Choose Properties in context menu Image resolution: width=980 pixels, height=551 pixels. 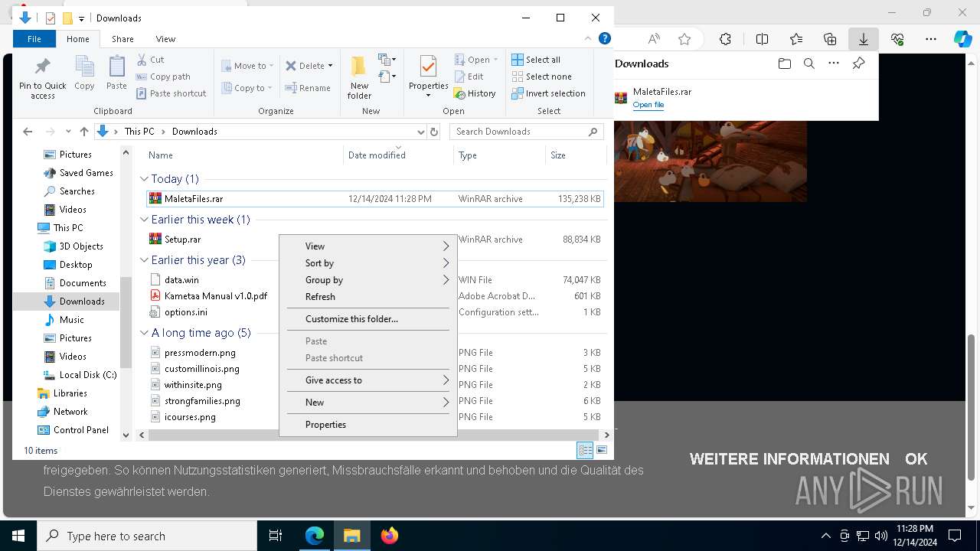[x=368, y=425]
